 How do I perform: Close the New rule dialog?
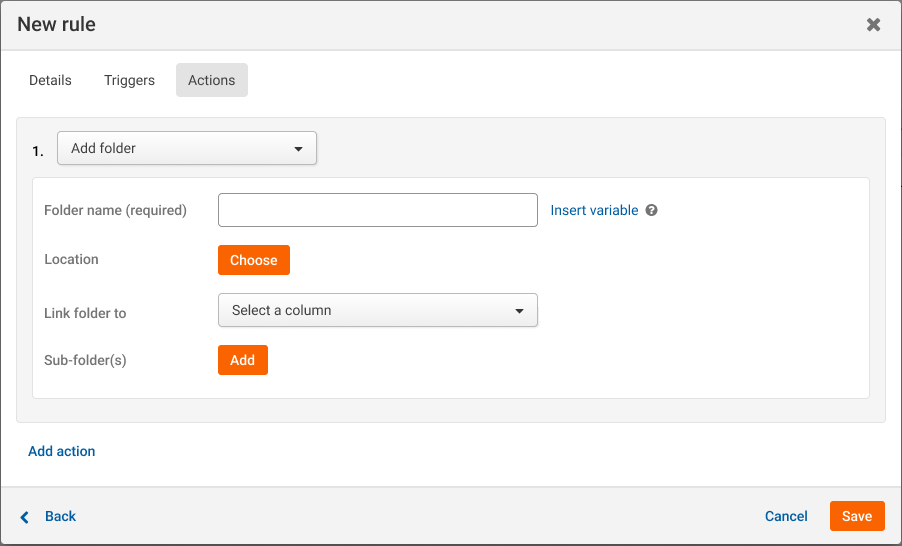click(873, 25)
